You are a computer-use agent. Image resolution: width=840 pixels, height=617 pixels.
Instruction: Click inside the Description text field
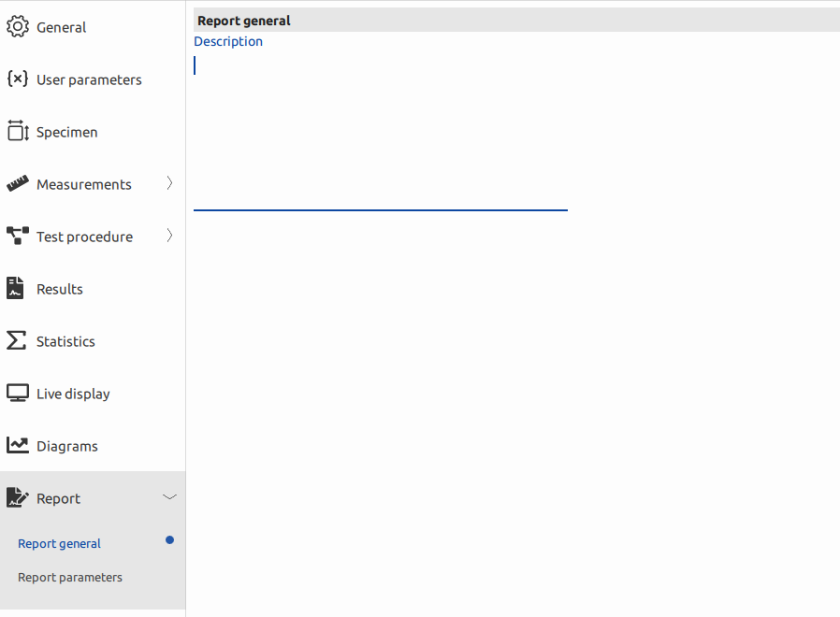(380, 131)
